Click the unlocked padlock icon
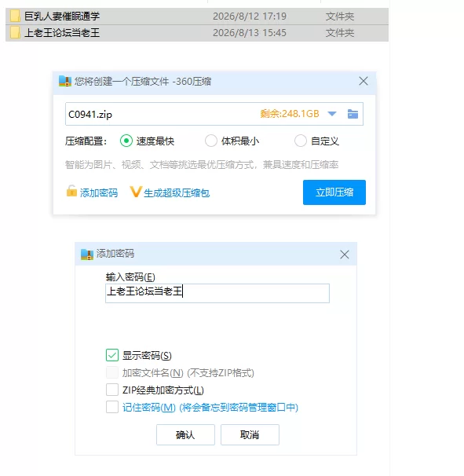464x476 pixels. point(71,191)
